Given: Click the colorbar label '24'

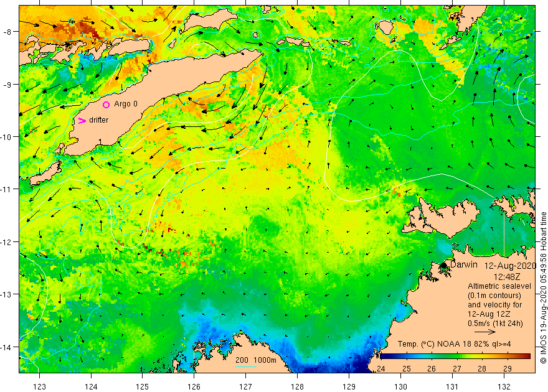Looking at the screenshot, I should coord(381,368).
